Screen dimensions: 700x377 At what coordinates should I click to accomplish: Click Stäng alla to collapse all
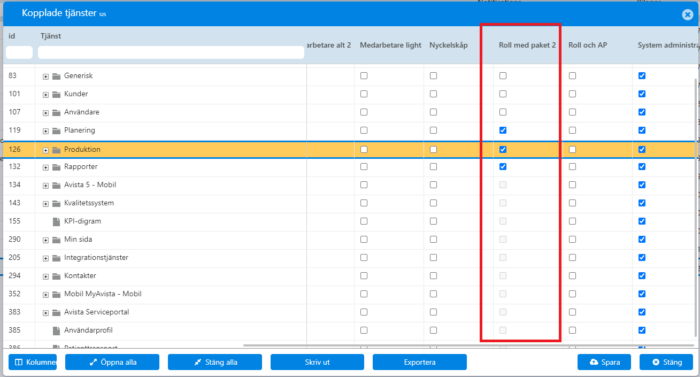tap(215, 362)
